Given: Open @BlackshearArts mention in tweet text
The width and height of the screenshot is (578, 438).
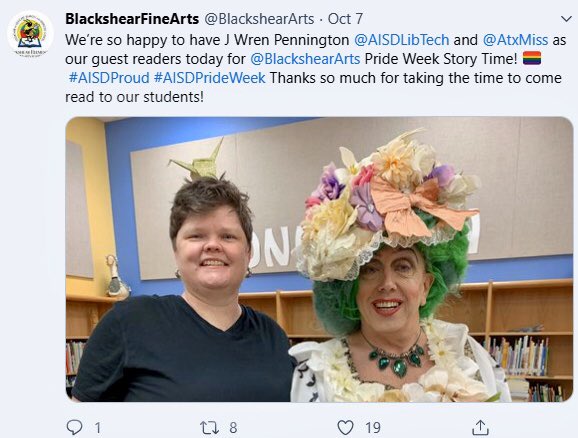Looking at the screenshot, I should pyautogui.click(x=305, y=59).
